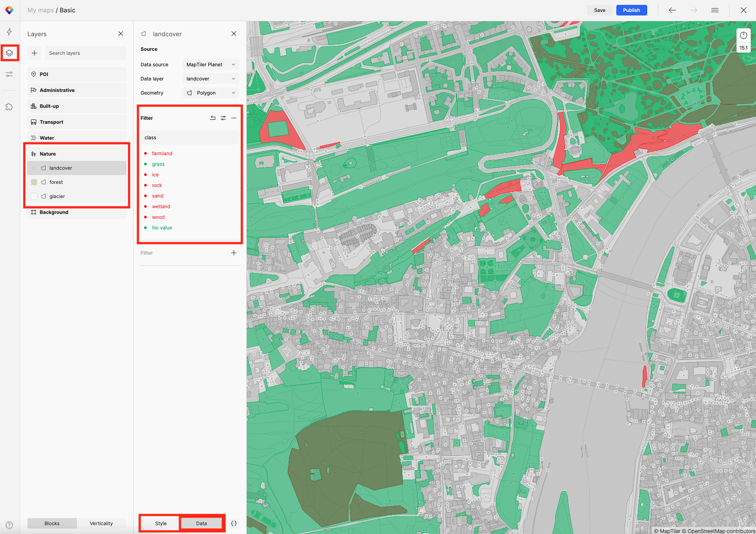
Task: Click the add layer plus button
Action: coord(34,53)
